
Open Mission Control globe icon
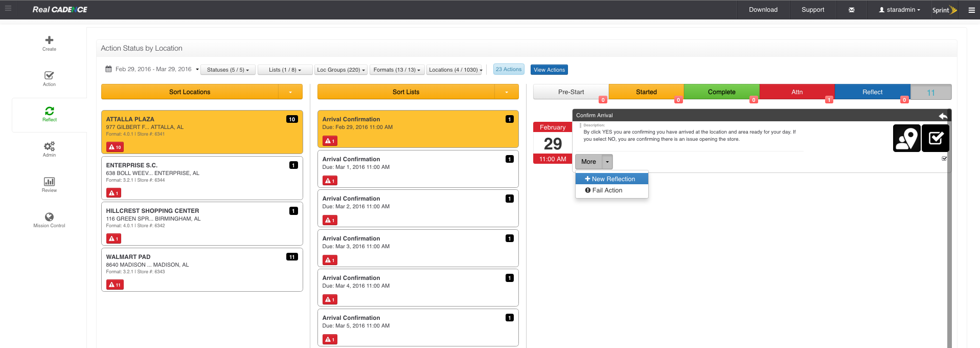point(49,217)
